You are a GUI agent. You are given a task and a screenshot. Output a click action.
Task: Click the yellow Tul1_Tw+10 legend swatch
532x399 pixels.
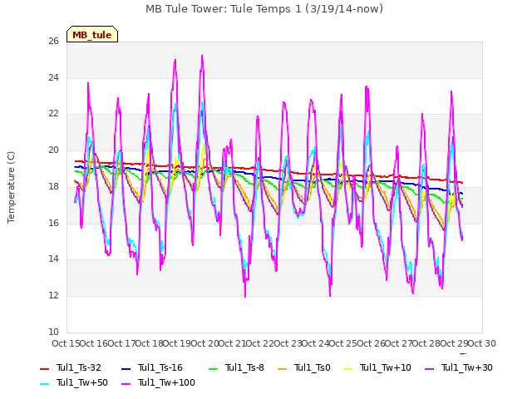[348, 368]
